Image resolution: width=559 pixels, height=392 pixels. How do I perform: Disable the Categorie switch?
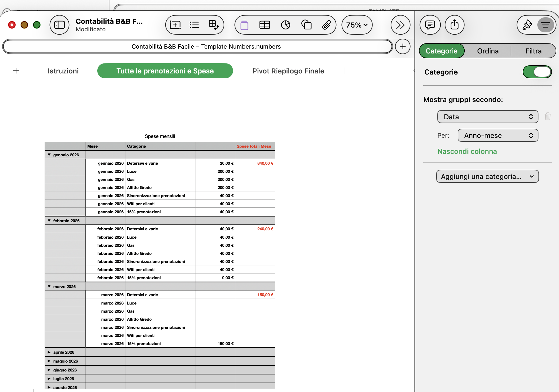click(x=537, y=72)
